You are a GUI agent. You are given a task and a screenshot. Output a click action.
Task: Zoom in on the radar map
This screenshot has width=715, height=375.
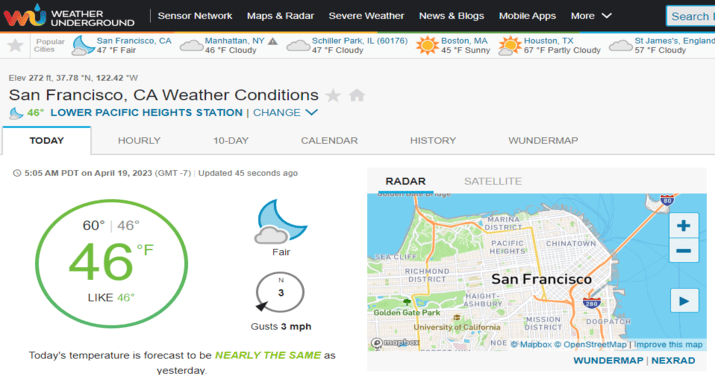pyautogui.click(x=683, y=225)
